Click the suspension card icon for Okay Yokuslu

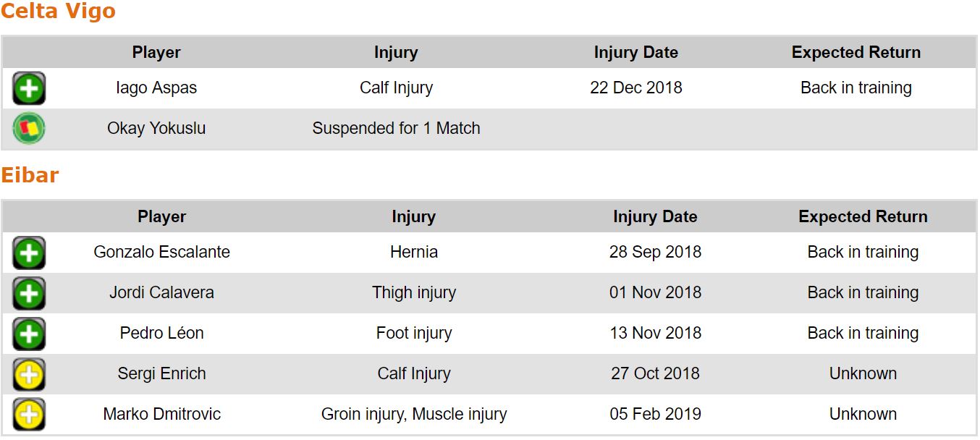tap(29, 129)
